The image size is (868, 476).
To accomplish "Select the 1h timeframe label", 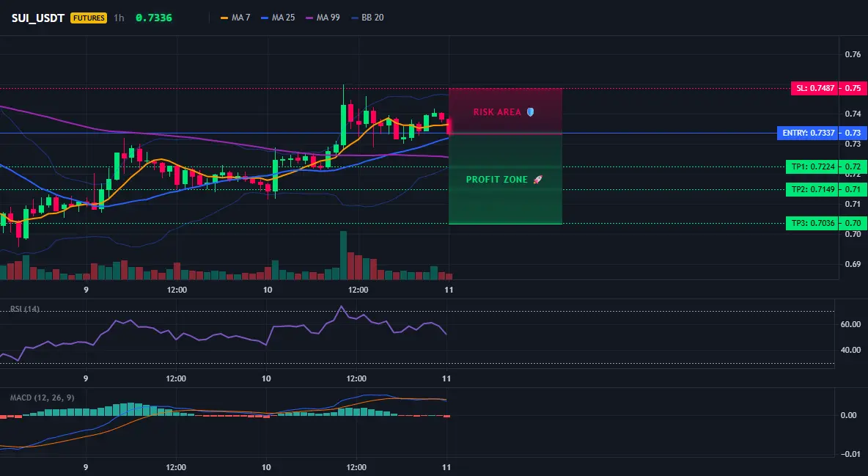I will (119, 18).
